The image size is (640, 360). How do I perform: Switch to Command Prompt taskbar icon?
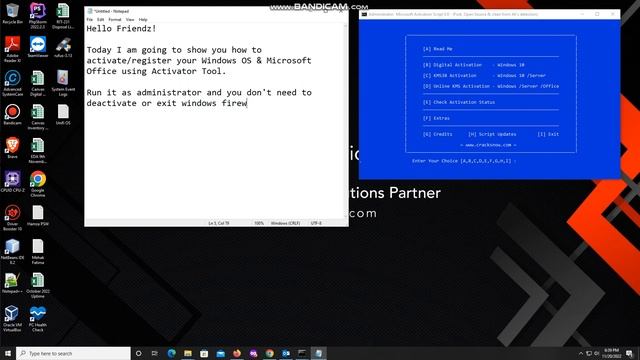coord(302,353)
